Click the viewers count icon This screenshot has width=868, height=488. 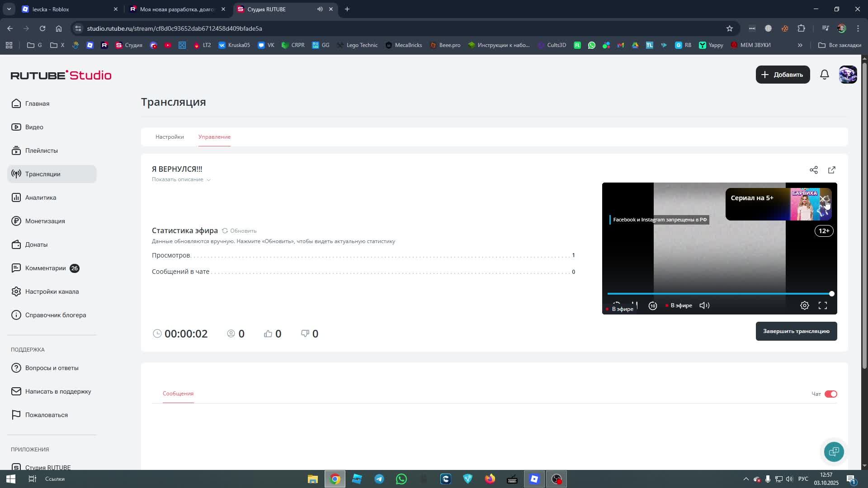click(x=231, y=333)
